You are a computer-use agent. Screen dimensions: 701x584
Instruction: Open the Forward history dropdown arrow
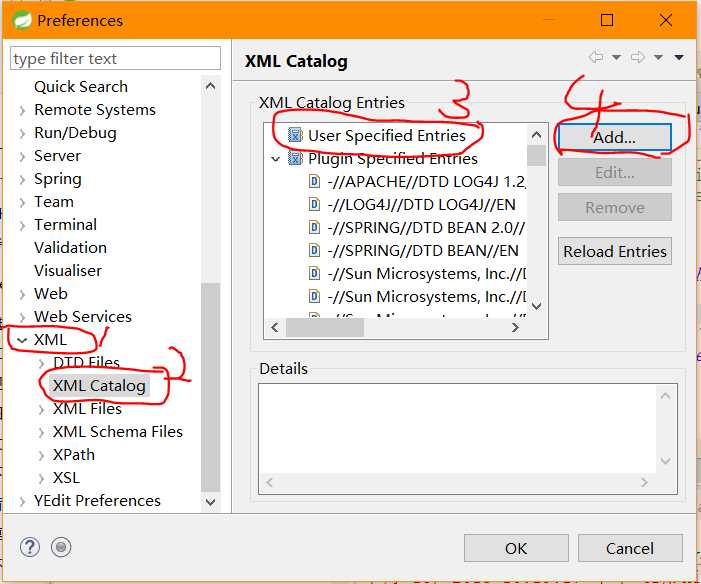(x=658, y=57)
